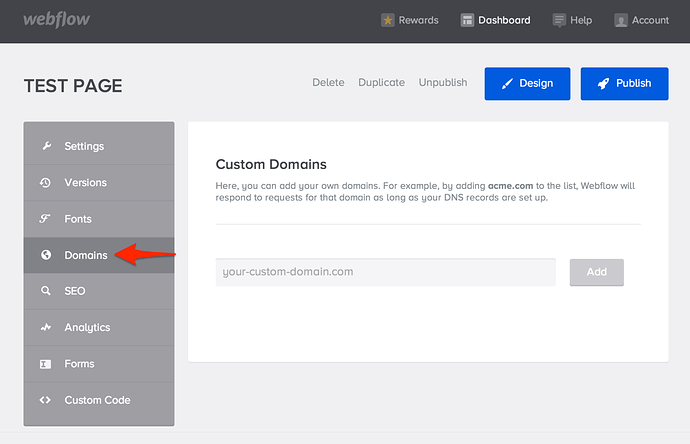Click the Dashboard grid icon

[467, 20]
